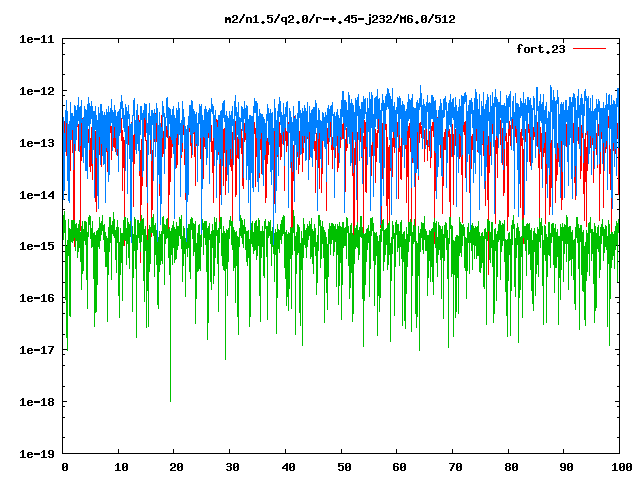The width and height of the screenshot is (640, 480).
Task: Click the x-axis label 70
Action: click(455, 467)
